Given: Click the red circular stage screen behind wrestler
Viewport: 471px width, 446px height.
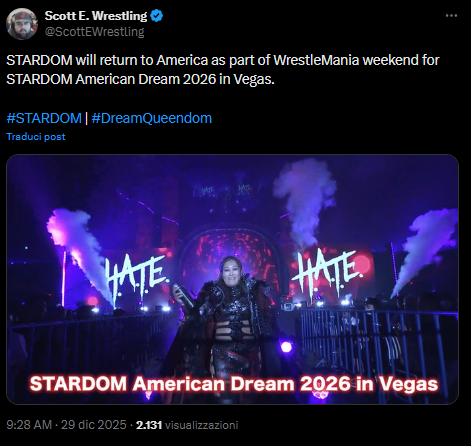Looking at the screenshot, I should [230, 253].
